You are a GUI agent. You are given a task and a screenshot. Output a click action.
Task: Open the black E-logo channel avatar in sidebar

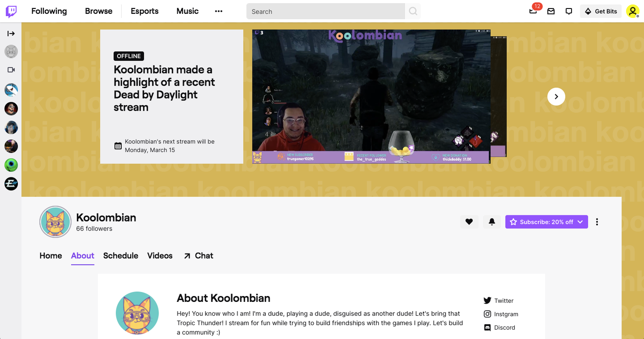pyautogui.click(x=11, y=184)
